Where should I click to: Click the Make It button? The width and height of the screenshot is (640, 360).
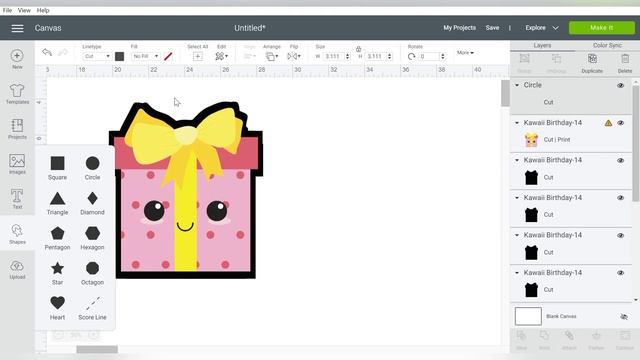(602, 28)
